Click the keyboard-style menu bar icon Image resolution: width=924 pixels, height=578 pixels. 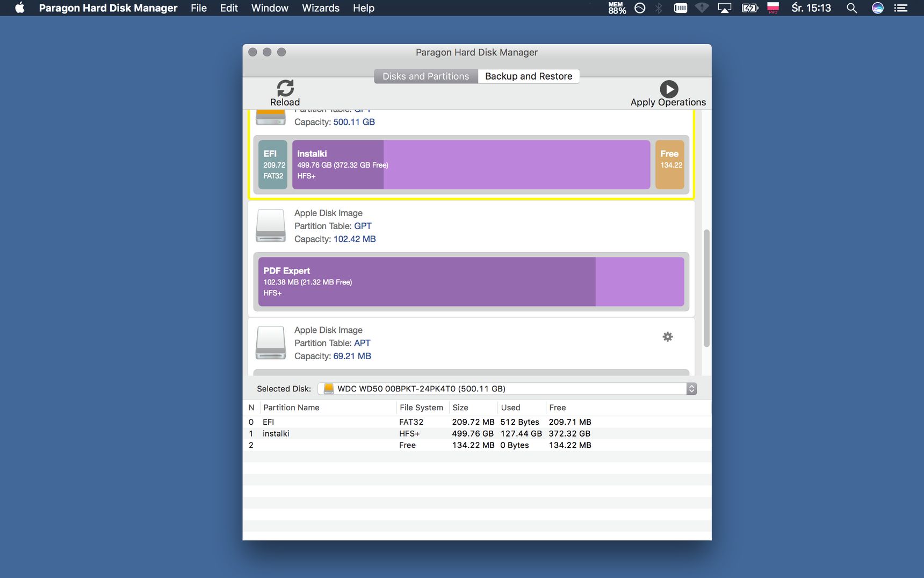coord(681,8)
